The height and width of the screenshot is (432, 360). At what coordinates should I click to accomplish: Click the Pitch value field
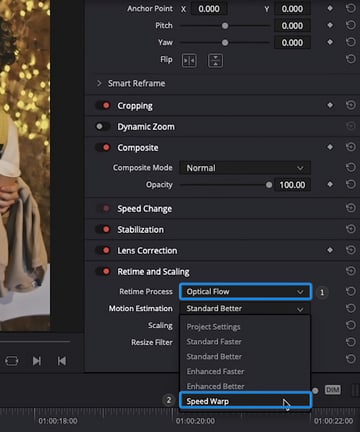[x=292, y=26]
